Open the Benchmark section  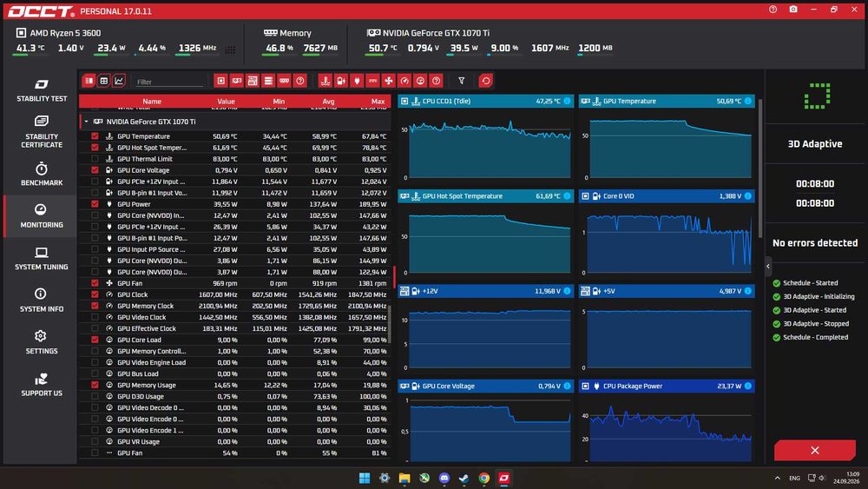pos(42,174)
